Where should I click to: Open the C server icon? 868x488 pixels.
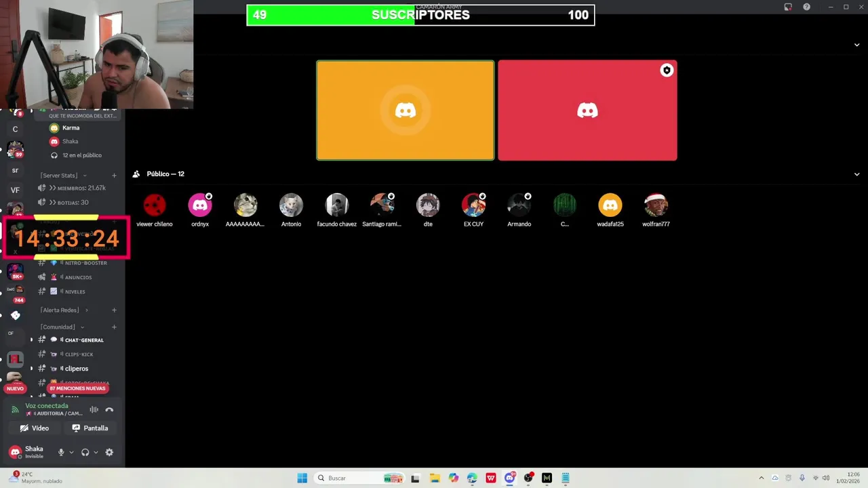pos(15,129)
